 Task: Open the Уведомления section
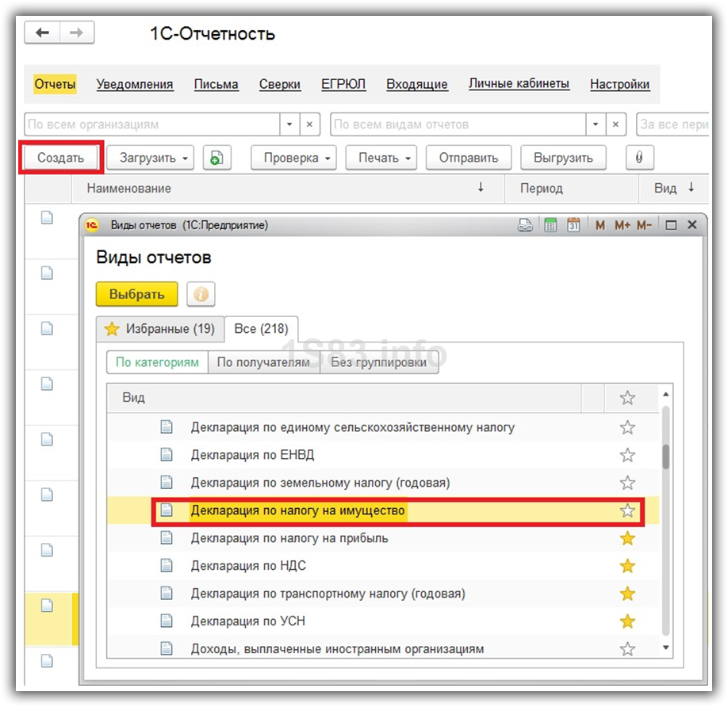click(135, 84)
